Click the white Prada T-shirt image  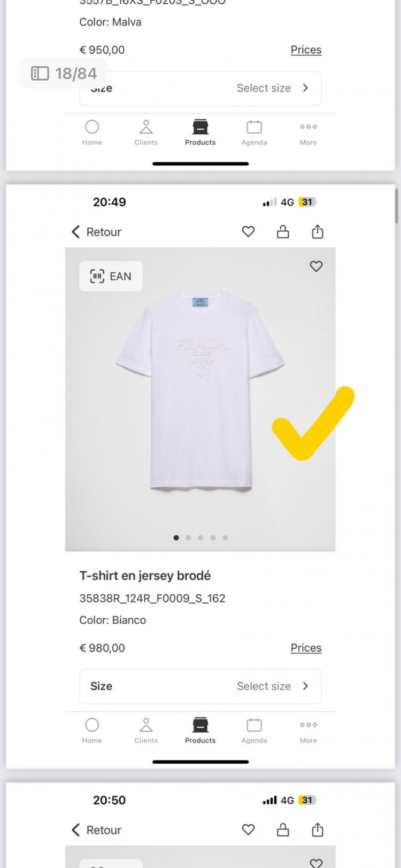coord(200,390)
